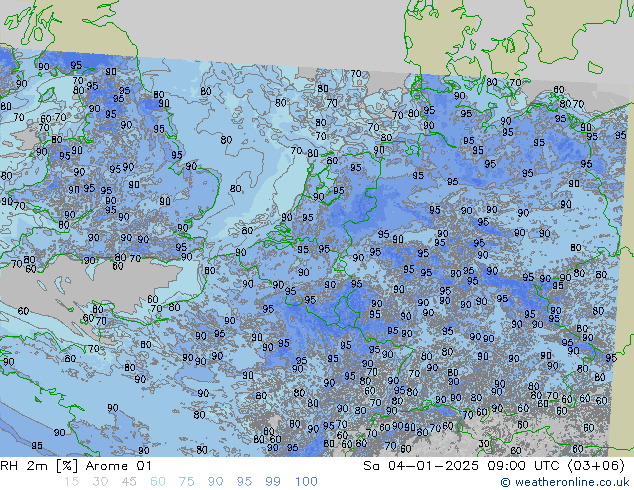Select the 99 value in the colour legend

click(x=273, y=482)
